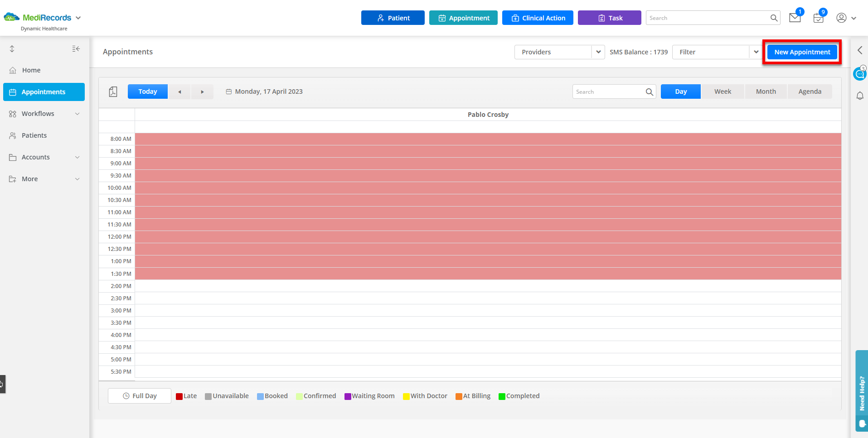
Task: Open the Providers dropdown
Action: [559, 52]
